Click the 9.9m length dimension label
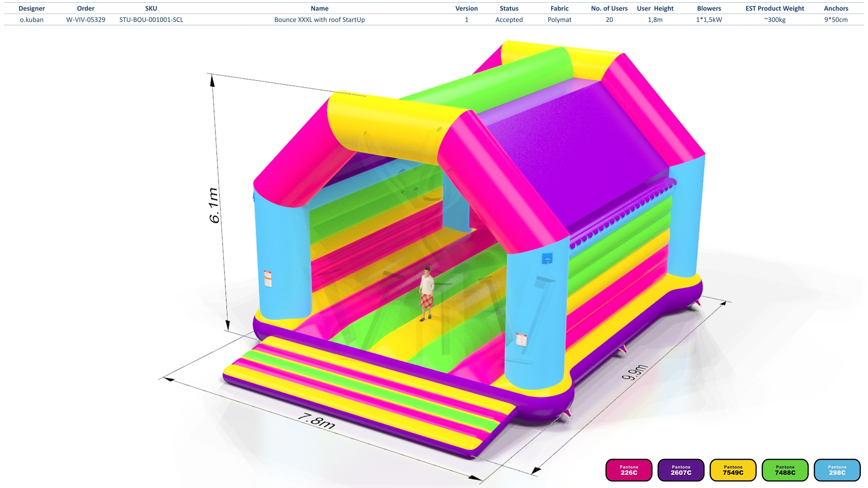 [635, 372]
